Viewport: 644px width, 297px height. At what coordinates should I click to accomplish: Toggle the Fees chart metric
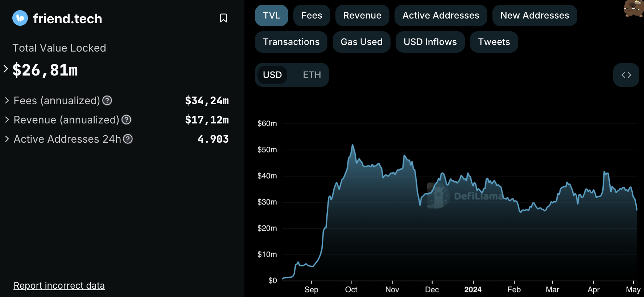[312, 15]
